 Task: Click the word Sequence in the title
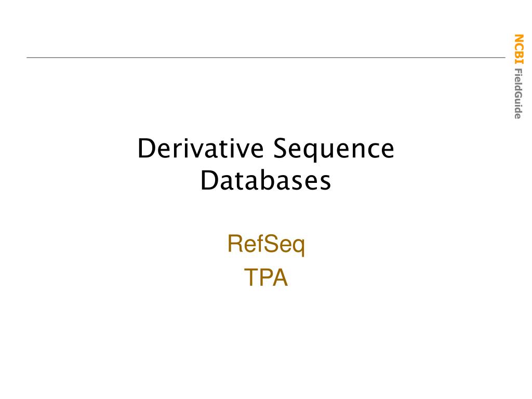pos(334,150)
